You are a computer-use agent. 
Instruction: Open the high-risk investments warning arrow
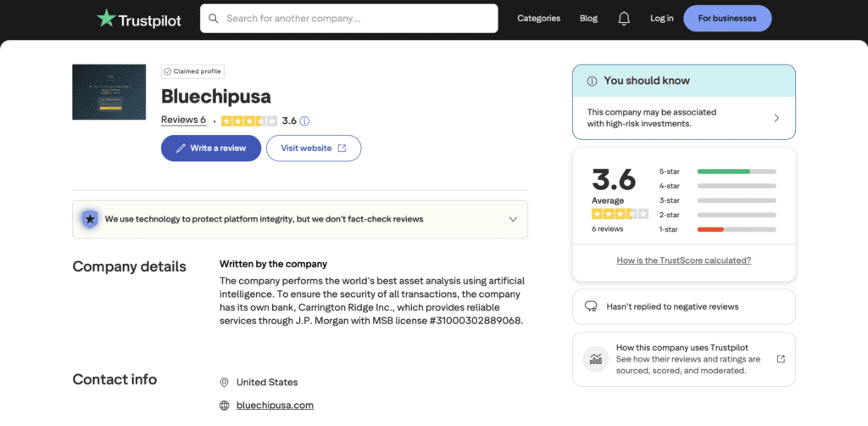[776, 118]
